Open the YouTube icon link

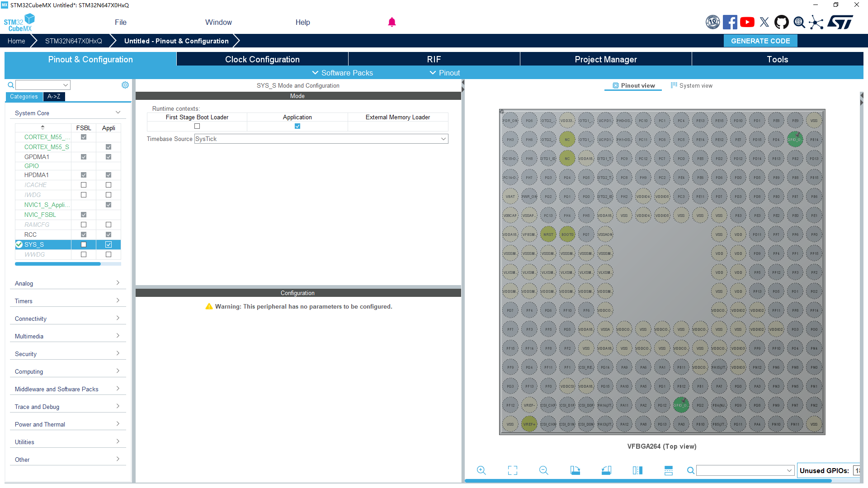[747, 22]
